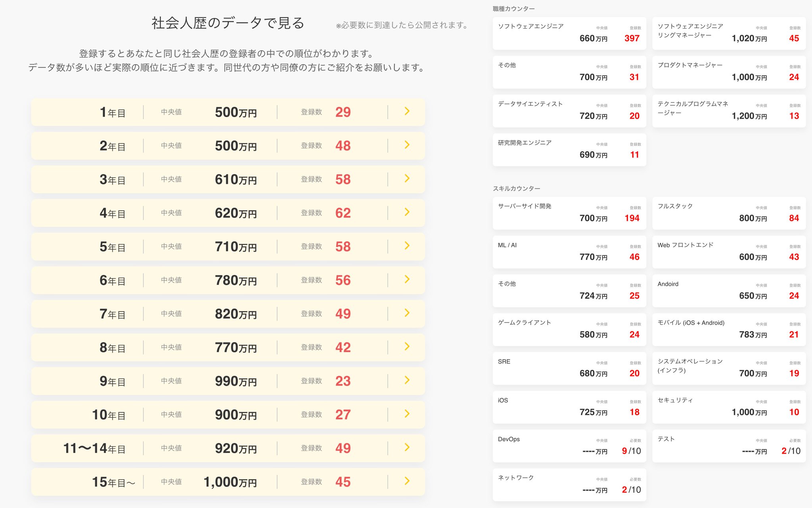Click the スキルカウンター section label
Image resolution: width=812 pixels, height=508 pixels.
(516, 189)
